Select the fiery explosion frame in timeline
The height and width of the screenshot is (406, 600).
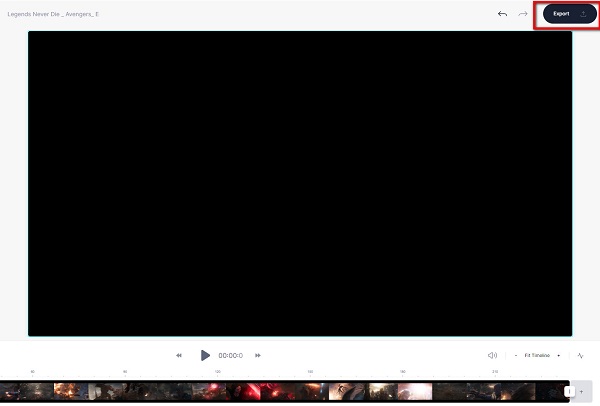pyautogui.click(x=71, y=391)
